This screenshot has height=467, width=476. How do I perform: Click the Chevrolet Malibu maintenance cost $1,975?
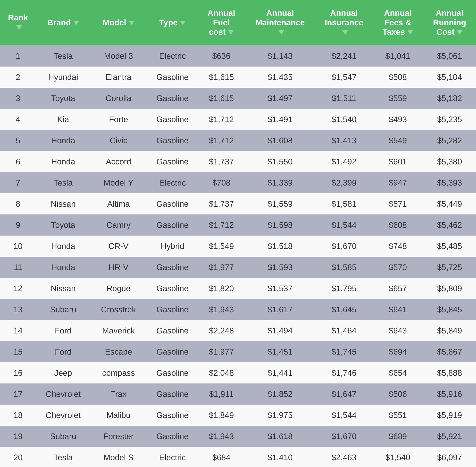[x=280, y=415]
